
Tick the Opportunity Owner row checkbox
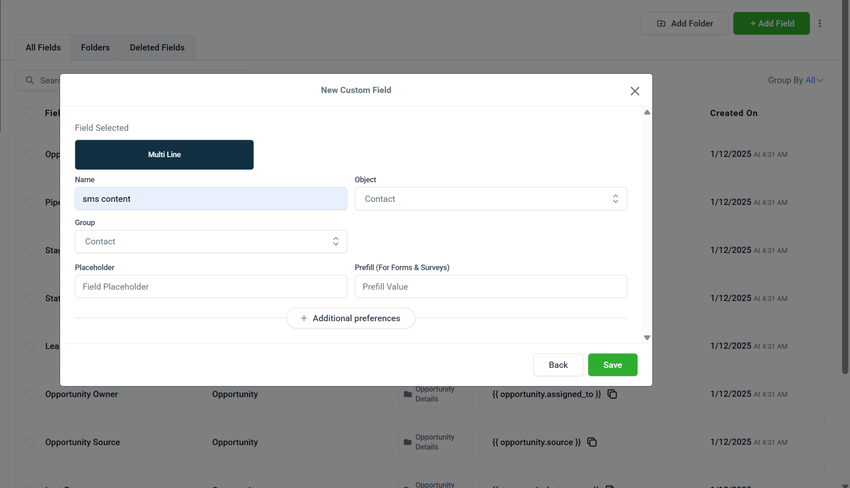tap(30, 394)
